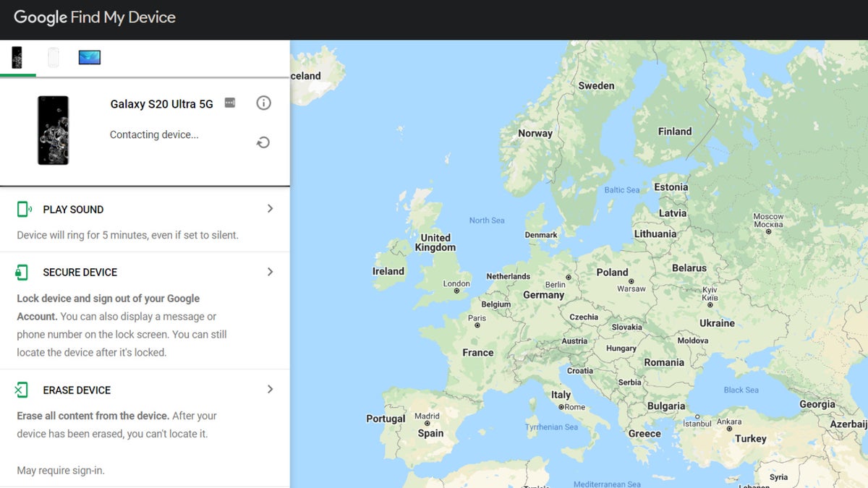
Task: Click the Ireland label on the map
Action: tap(388, 271)
